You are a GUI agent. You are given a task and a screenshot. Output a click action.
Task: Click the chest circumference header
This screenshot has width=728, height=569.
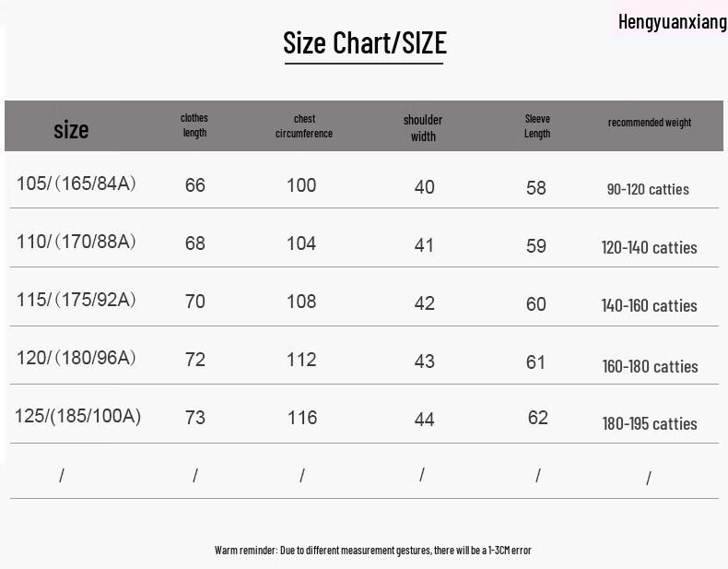304,125
